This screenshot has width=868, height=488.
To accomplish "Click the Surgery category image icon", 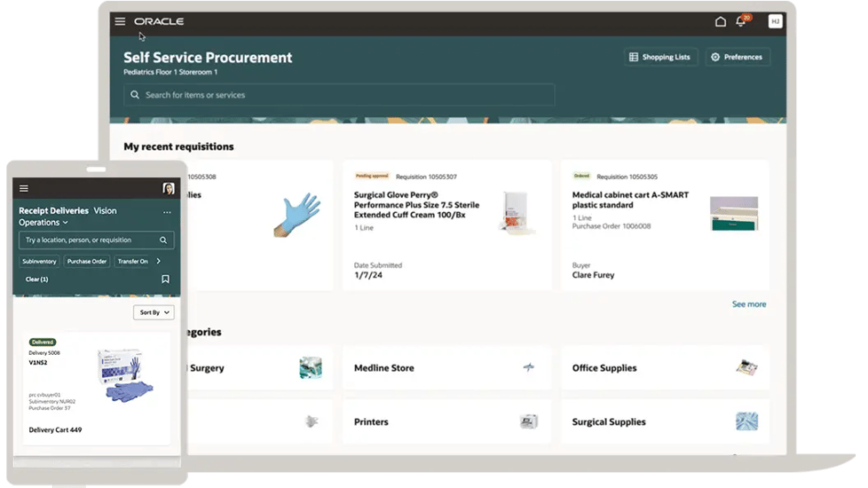I will [311, 368].
